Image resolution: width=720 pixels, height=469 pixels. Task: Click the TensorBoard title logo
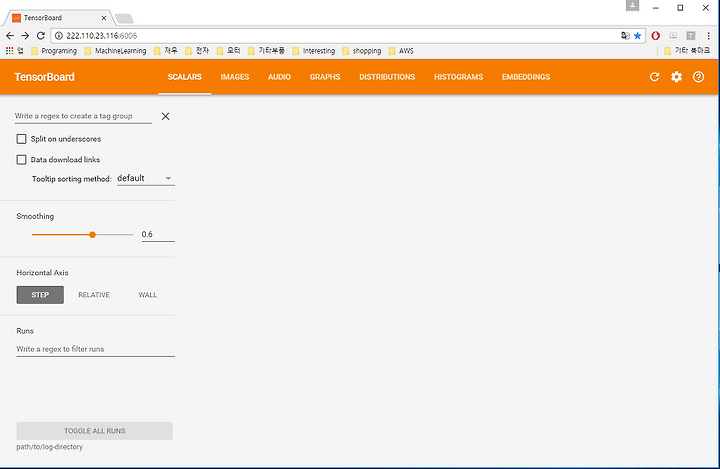[x=44, y=77]
